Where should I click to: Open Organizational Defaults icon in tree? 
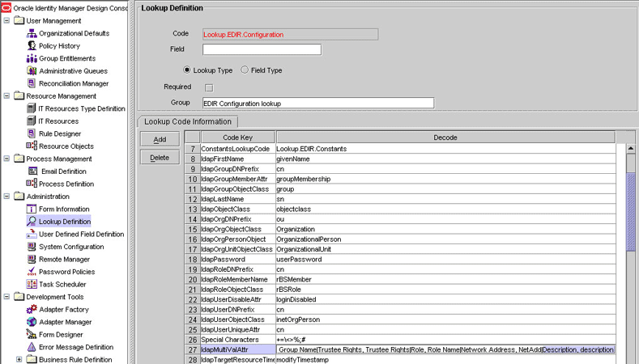(x=32, y=33)
